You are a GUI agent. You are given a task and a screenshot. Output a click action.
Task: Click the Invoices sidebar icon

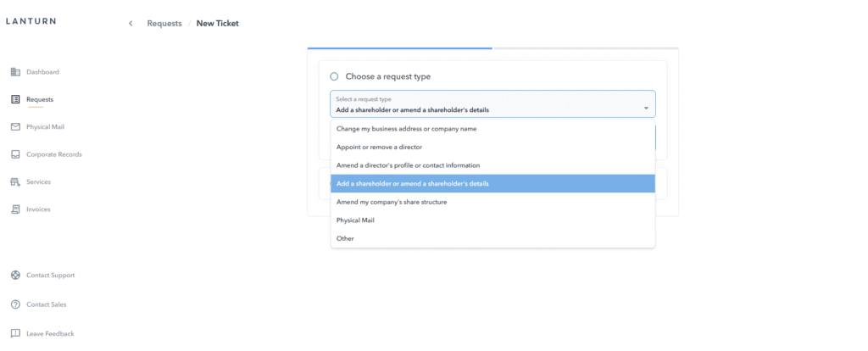pyautogui.click(x=15, y=209)
